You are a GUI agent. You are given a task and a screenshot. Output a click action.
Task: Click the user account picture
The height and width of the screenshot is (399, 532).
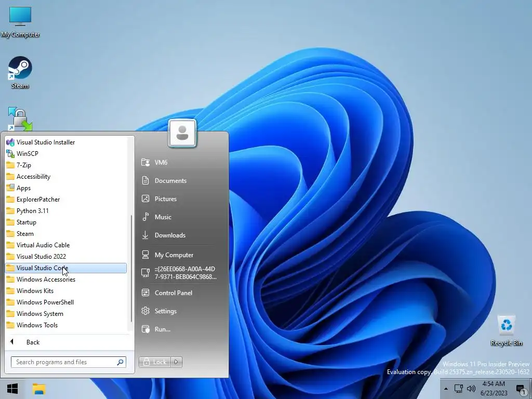click(182, 134)
